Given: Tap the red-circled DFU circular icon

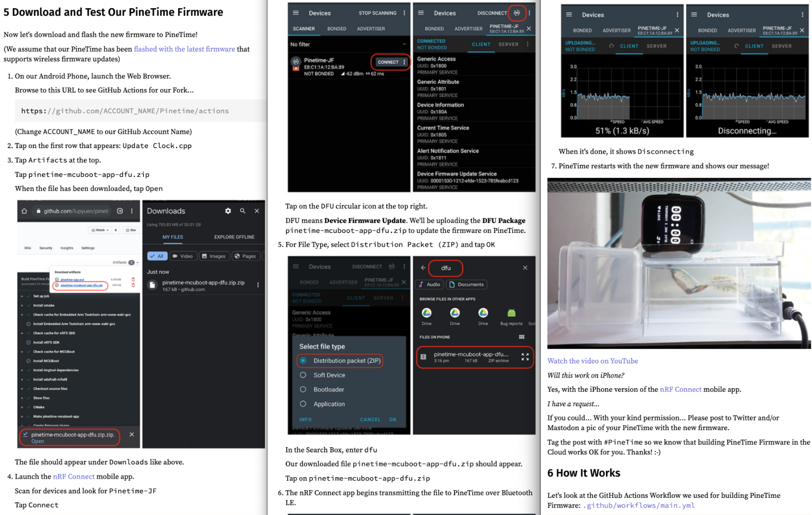Looking at the screenshot, I should [x=517, y=13].
